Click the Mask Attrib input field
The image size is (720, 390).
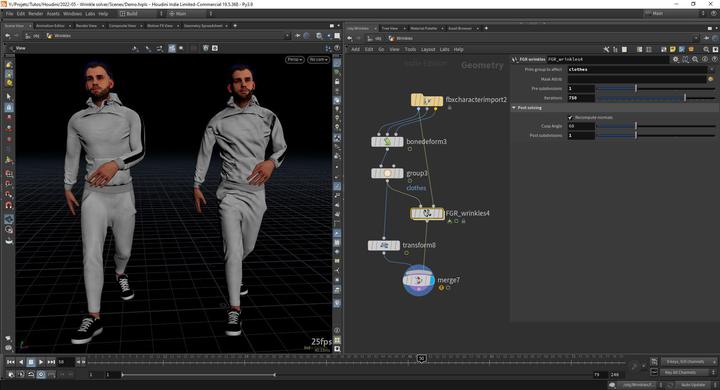pyautogui.click(x=637, y=79)
